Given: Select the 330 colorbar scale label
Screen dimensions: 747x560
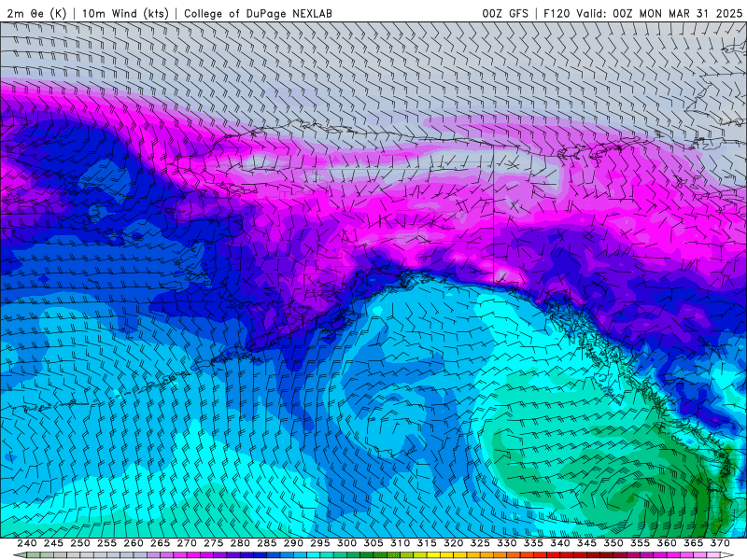Looking at the screenshot, I should pos(507,543).
